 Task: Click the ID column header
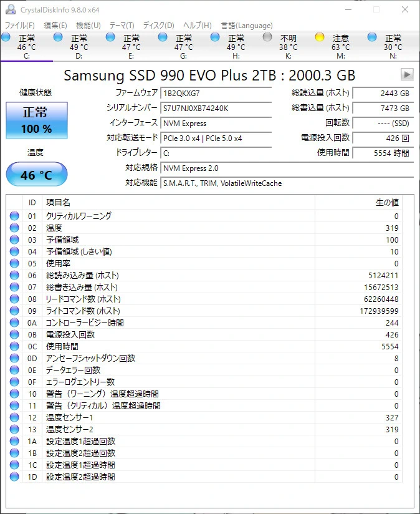click(32, 203)
